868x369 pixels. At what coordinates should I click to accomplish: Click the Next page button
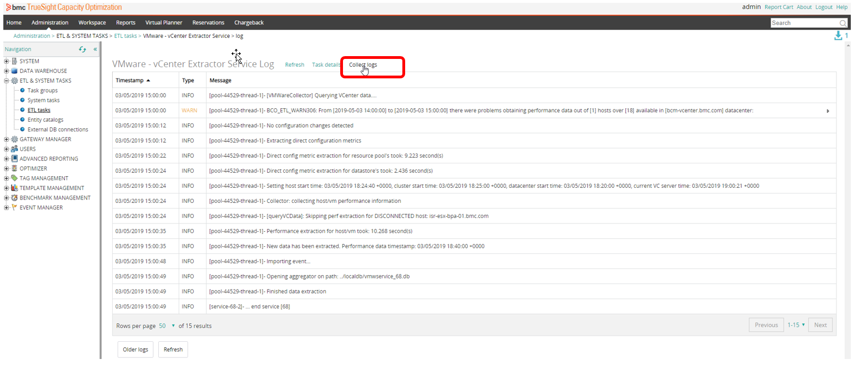(x=820, y=325)
